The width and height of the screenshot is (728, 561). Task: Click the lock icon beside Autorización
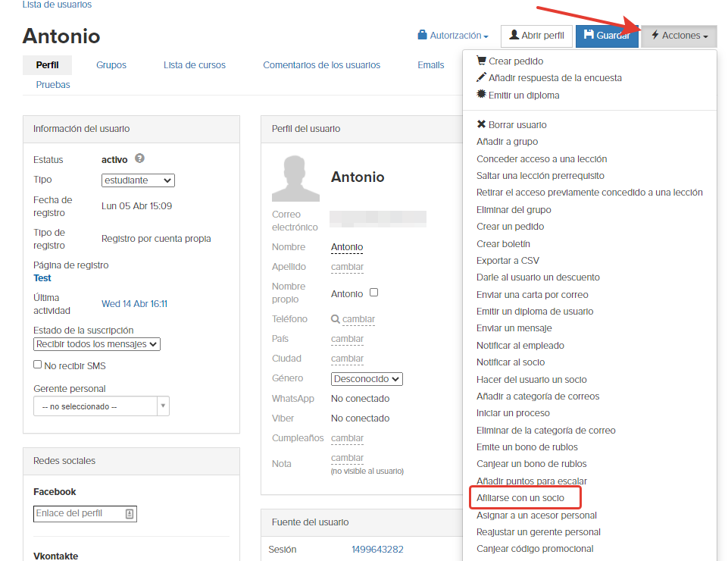(x=422, y=34)
